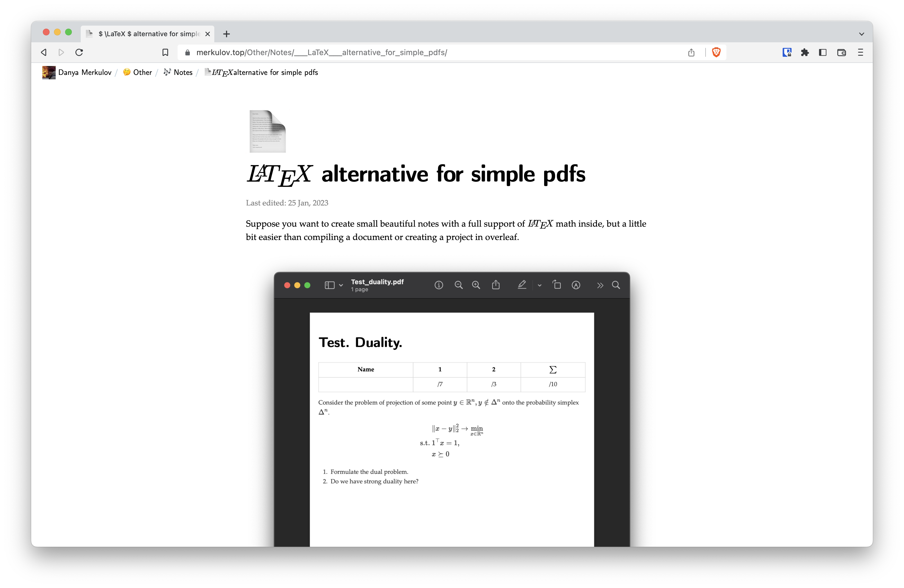This screenshot has width=904, height=588.
Task: Expand the tab search chevron
Action: tap(861, 34)
